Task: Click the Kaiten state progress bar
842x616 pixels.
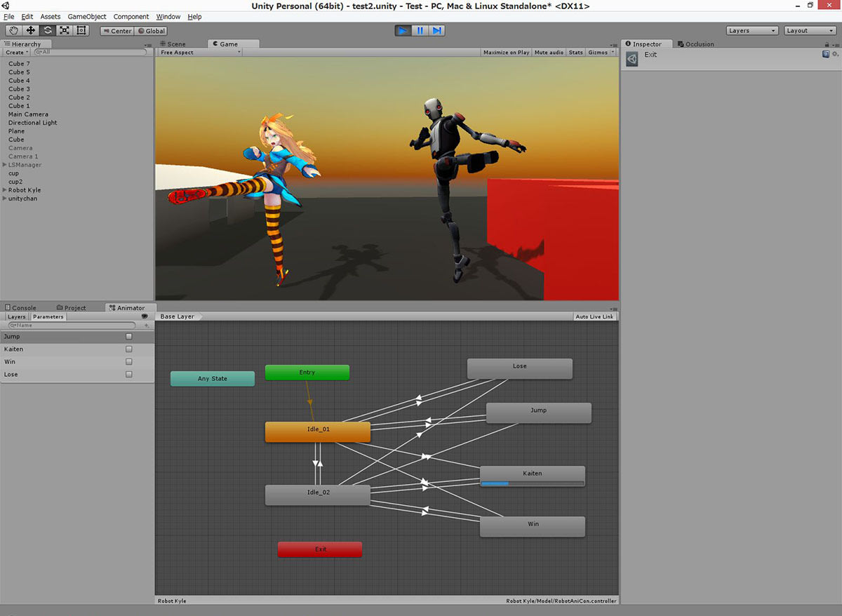Action: [x=533, y=483]
